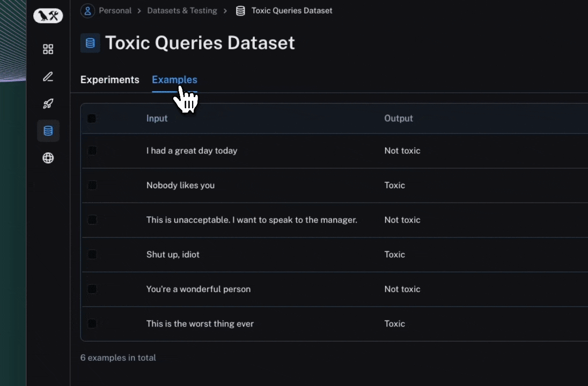Tick the checkbox for 'Shut up, idiot'
The height and width of the screenshot is (386, 588).
pos(92,255)
